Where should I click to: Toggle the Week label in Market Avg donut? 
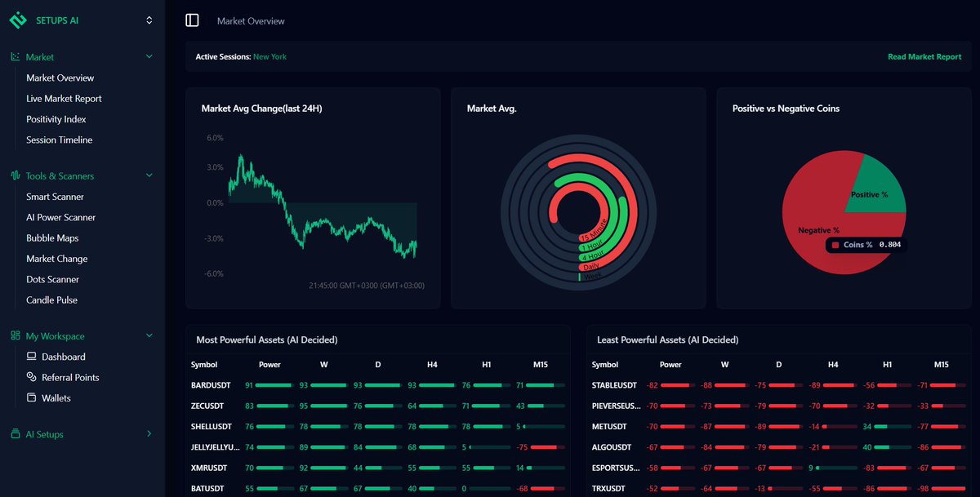(592, 275)
